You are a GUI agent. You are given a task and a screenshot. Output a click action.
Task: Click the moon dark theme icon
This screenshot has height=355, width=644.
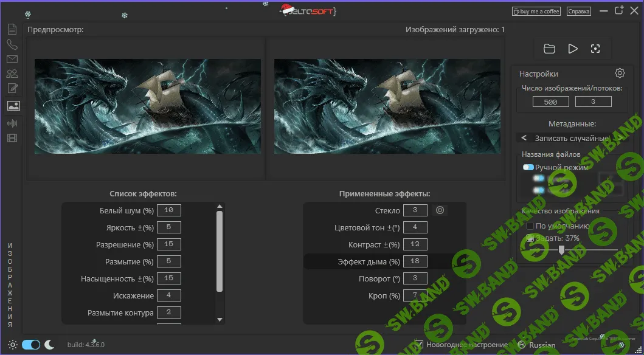pos(49,345)
